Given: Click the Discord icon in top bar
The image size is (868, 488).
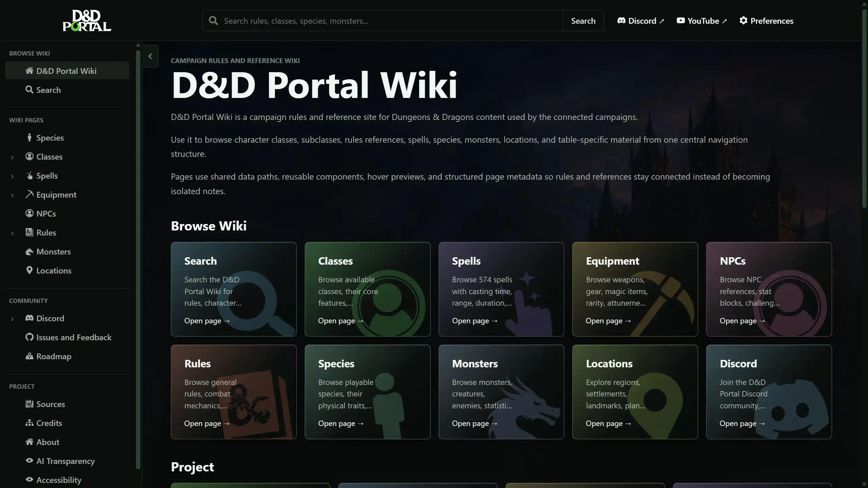Looking at the screenshot, I should 621,21.
